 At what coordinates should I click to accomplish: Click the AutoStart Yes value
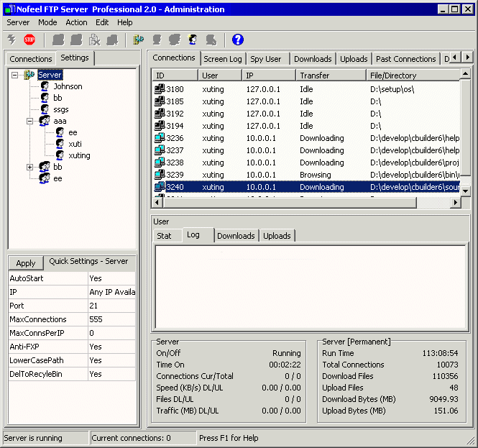(111, 278)
